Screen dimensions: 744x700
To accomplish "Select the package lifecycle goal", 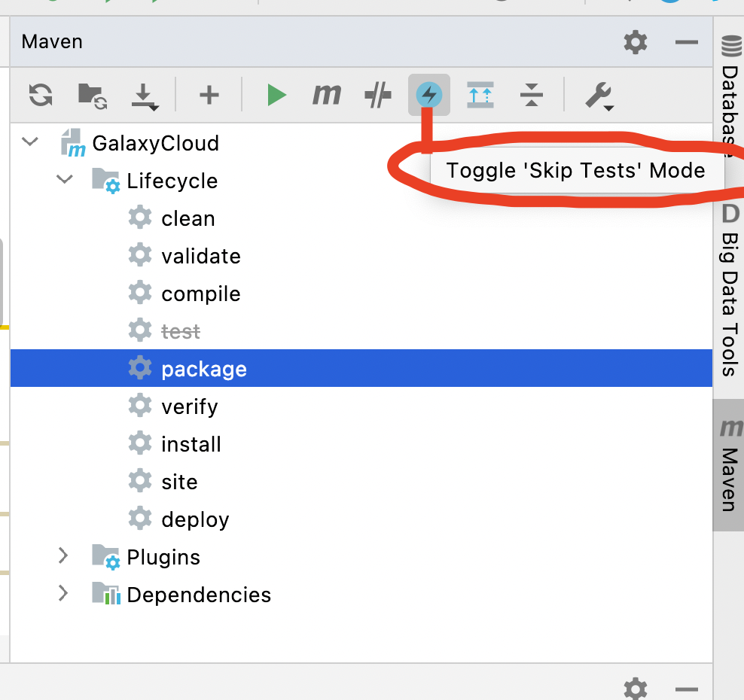I will point(361,368).
